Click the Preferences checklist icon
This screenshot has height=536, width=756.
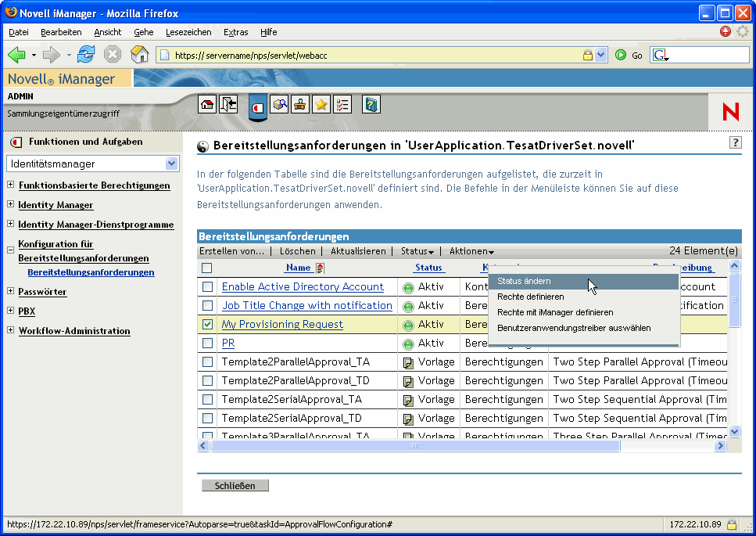342,104
